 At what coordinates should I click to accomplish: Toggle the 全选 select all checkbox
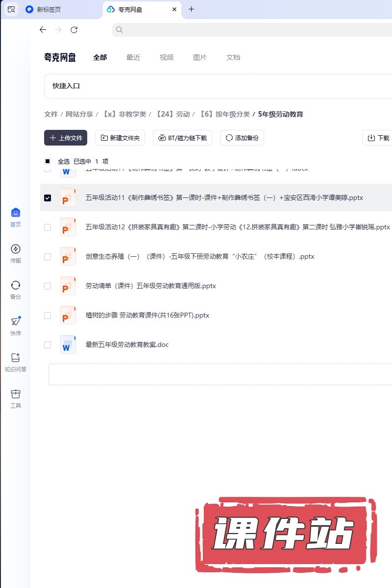(48, 161)
